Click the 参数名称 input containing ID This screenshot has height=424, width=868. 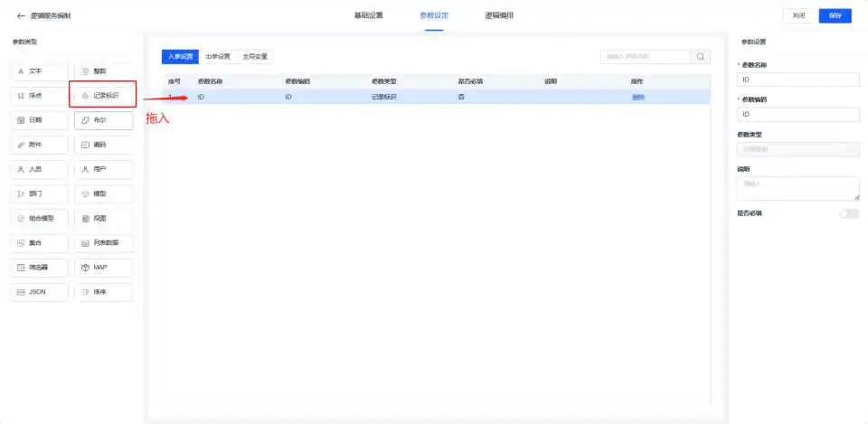tap(798, 80)
